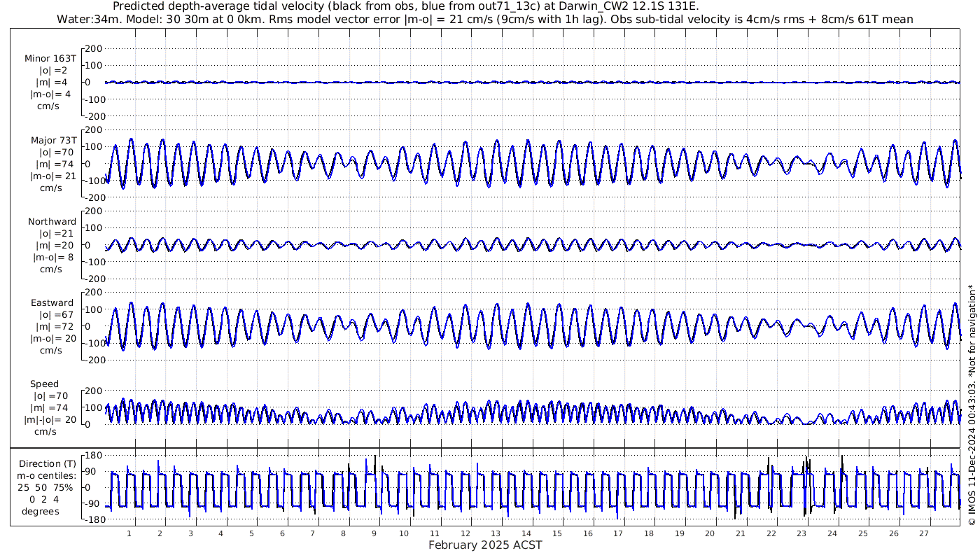Click day tick label '1' on time axis
This screenshot has height=560, width=980.
129,533
